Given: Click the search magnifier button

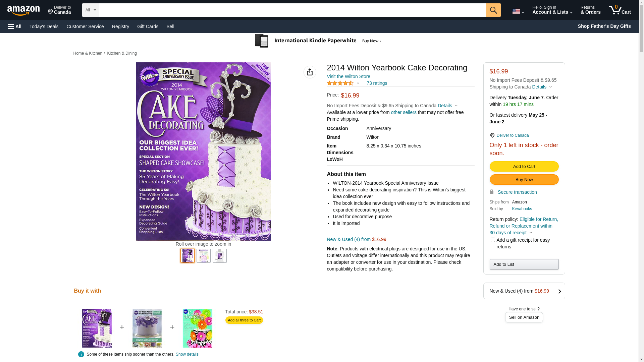Looking at the screenshot, I should coord(493,10).
